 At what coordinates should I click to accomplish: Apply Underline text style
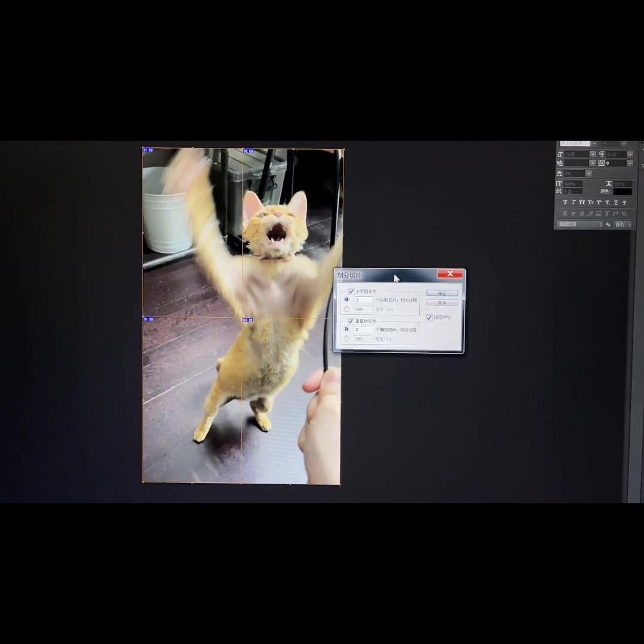coord(616,202)
